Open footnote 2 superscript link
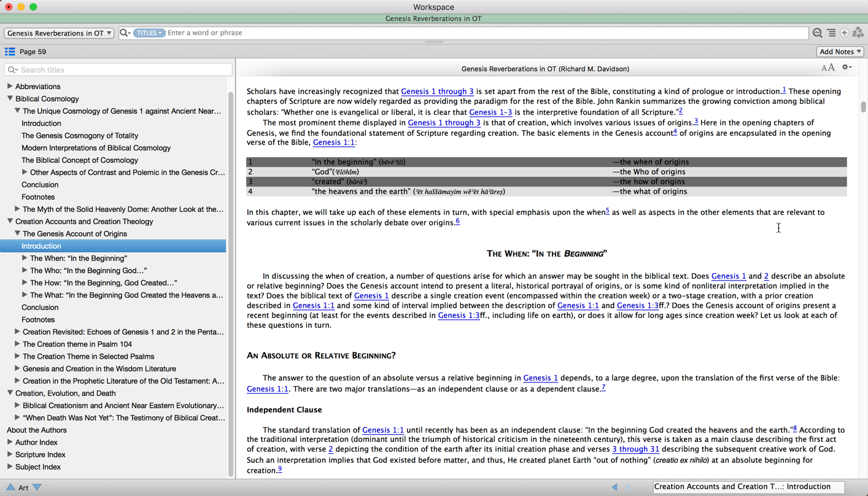This screenshot has height=496, width=868. (x=680, y=111)
